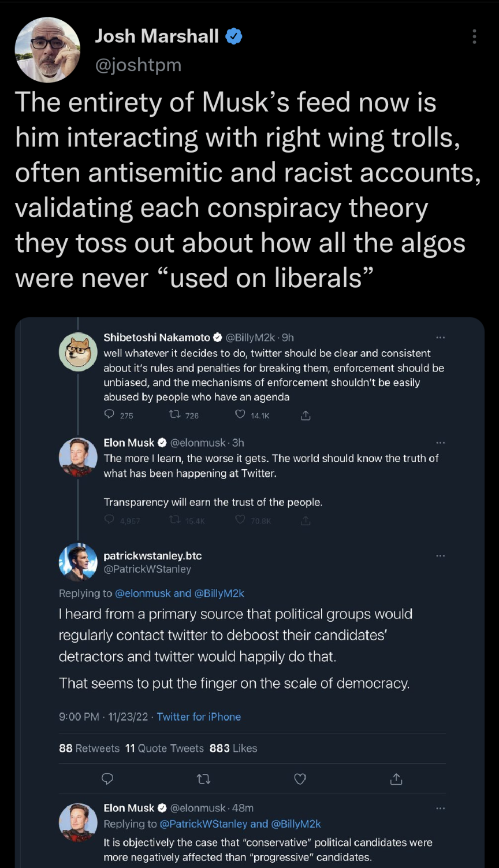Open the more options menu on Shibetoshi's tweet

tap(440, 337)
